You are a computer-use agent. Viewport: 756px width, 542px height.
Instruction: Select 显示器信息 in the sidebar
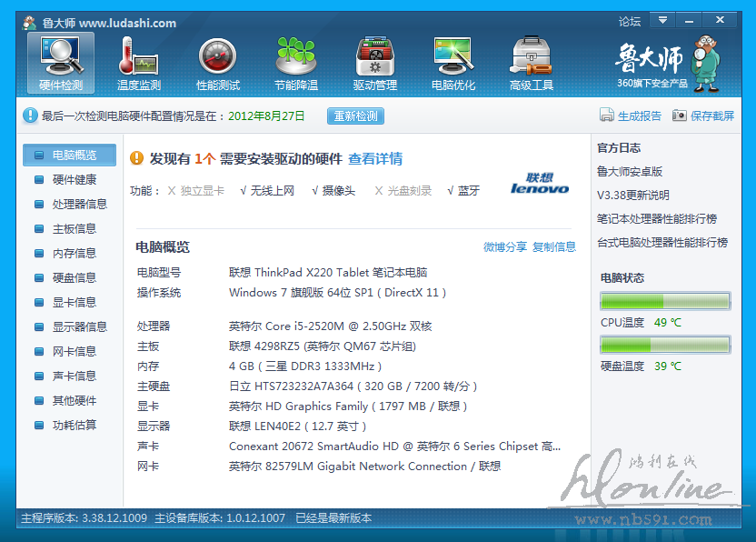coord(69,326)
